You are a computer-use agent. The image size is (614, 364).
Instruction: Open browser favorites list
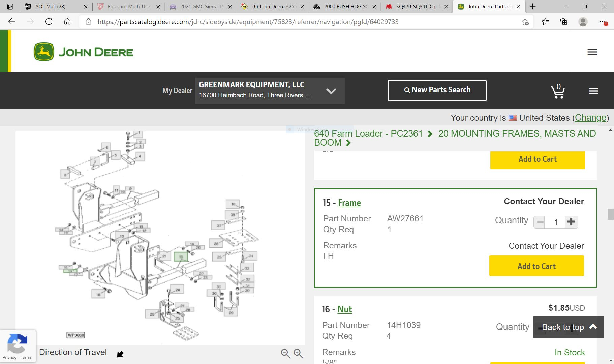545,22
